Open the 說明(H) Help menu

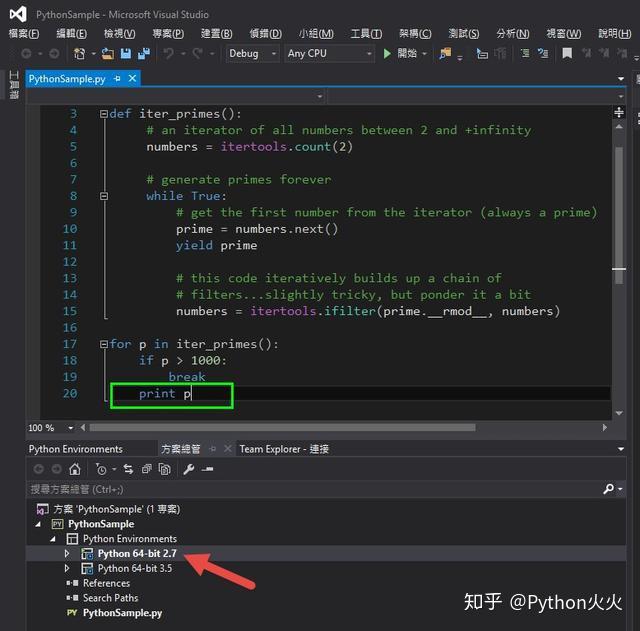pyautogui.click(x=615, y=33)
